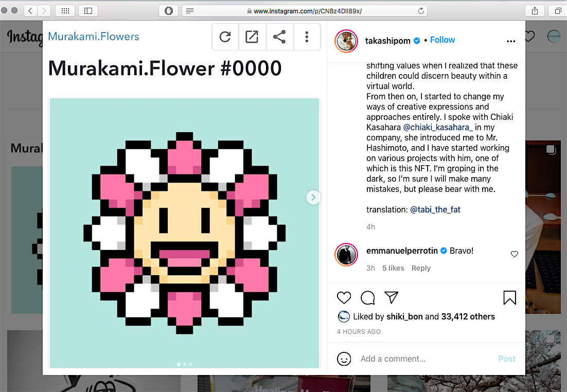
Task: Toggle the Safari sidebar
Action: click(x=88, y=11)
